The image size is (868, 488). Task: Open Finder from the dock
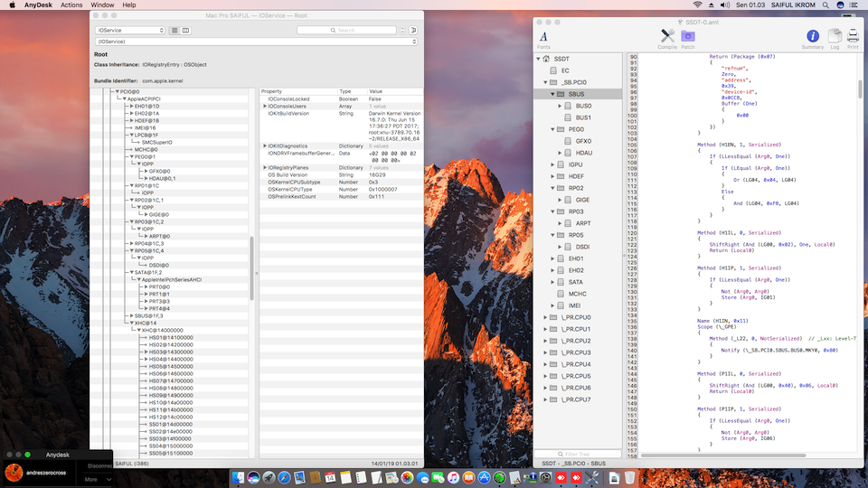click(x=238, y=478)
